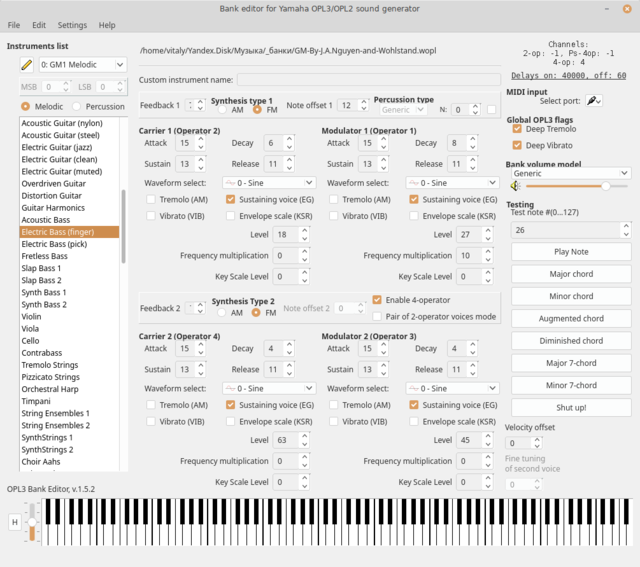The image size is (640, 567).
Task: Click the orange volume slider handle
Action: click(606, 186)
